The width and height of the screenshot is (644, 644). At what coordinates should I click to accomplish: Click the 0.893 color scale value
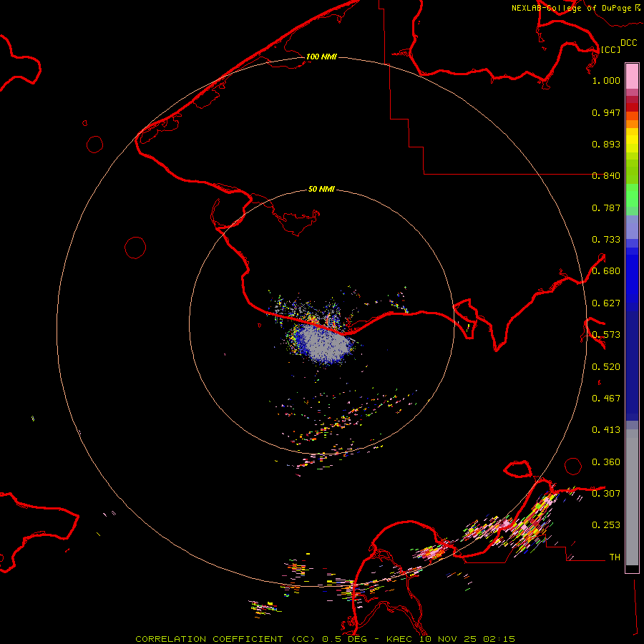click(606, 144)
